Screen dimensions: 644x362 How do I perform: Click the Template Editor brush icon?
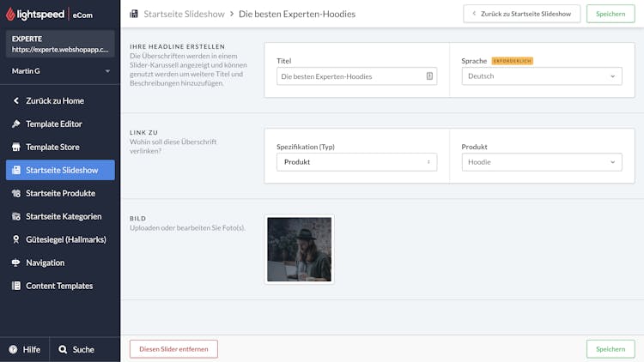16,124
